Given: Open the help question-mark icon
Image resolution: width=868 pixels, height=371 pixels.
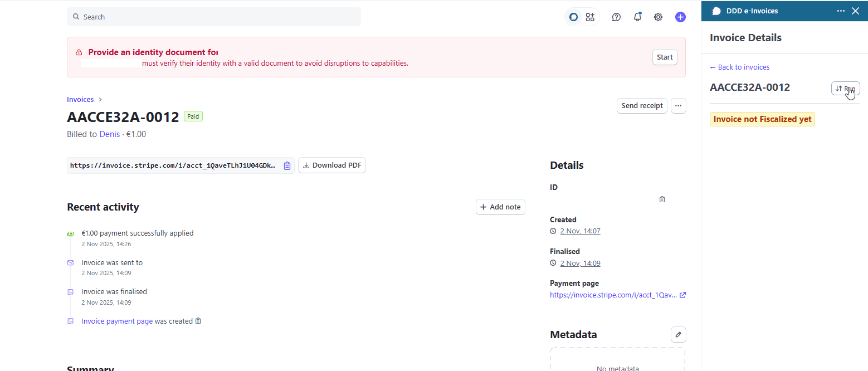Looking at the screenshot, I should [x=616, y=17].
